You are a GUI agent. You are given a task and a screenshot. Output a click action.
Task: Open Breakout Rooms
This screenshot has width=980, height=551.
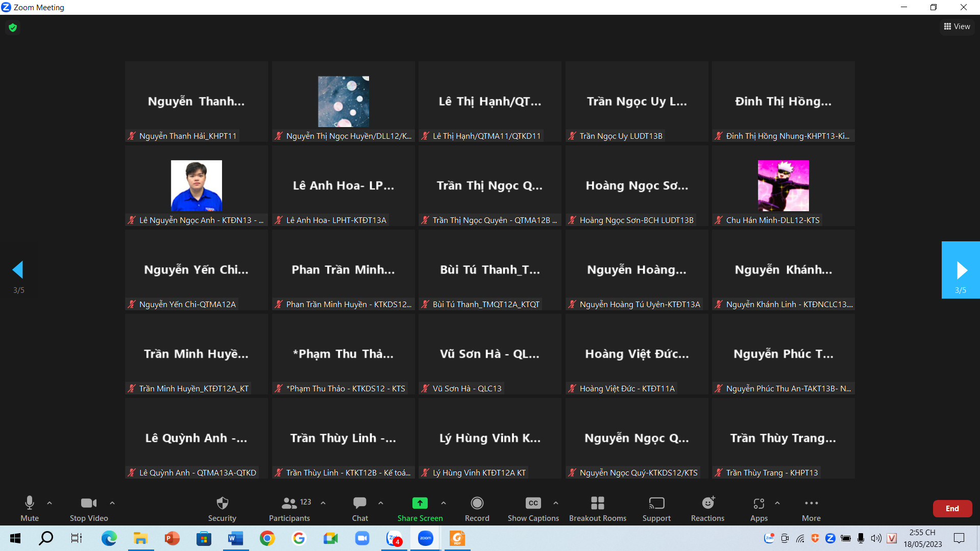[x=597, y=509]
